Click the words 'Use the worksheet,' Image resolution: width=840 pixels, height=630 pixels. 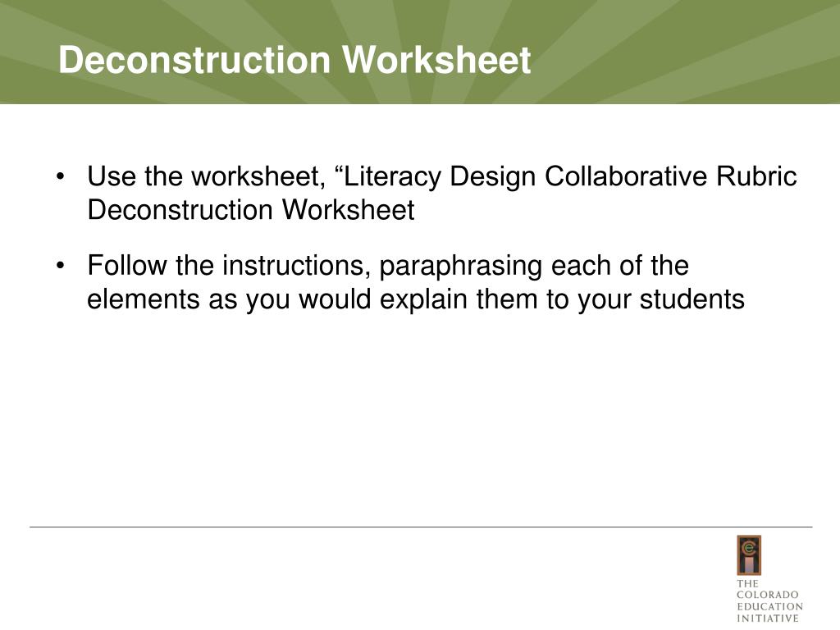[x=206, y=177]
